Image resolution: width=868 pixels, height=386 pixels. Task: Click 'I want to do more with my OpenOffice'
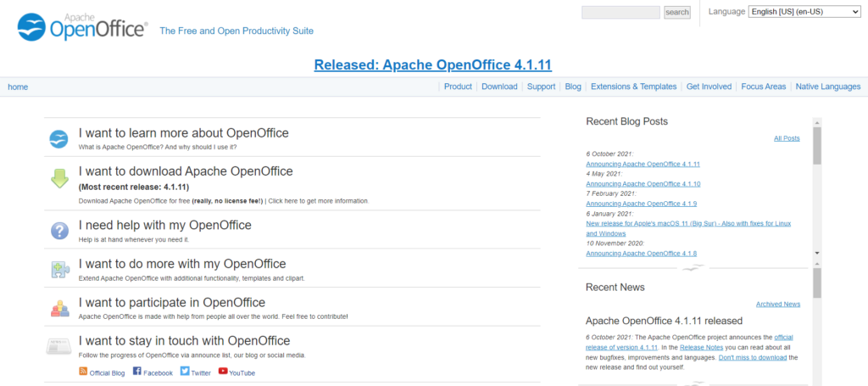pos(182,263)
